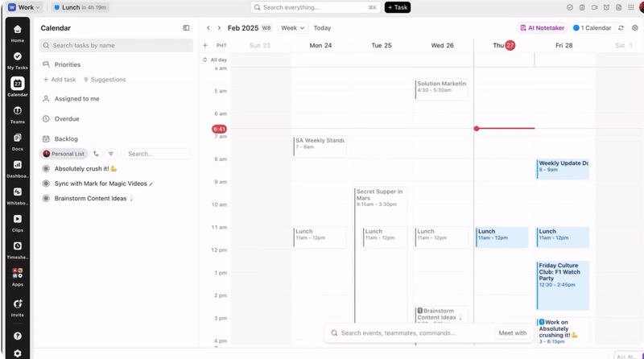Click the Lunch in 4h 19m indicator
The width and height of the screenshot is (644, 359).
coord(80,7)
